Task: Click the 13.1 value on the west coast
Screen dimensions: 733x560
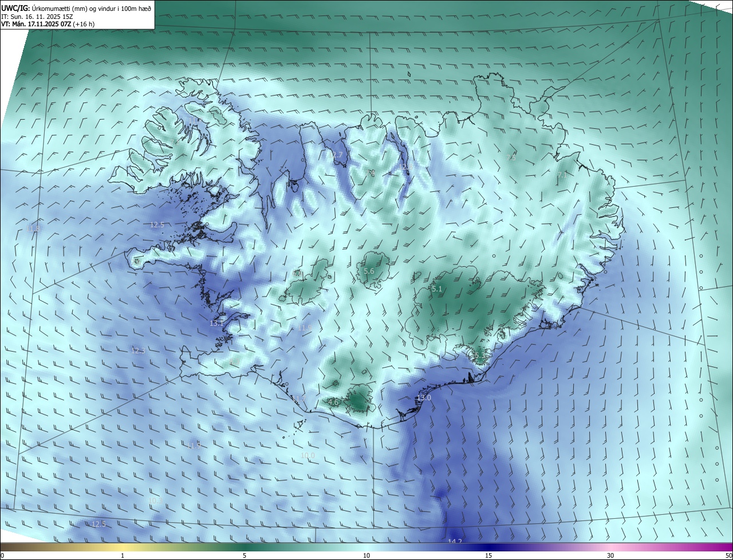Action: tap(216, 324)
